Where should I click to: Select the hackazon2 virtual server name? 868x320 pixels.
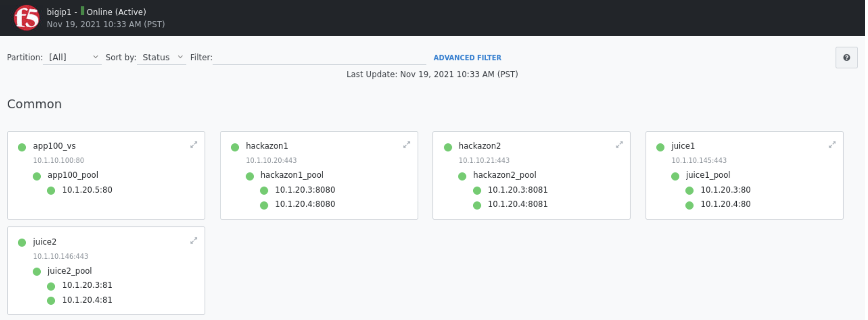(479, 146)
